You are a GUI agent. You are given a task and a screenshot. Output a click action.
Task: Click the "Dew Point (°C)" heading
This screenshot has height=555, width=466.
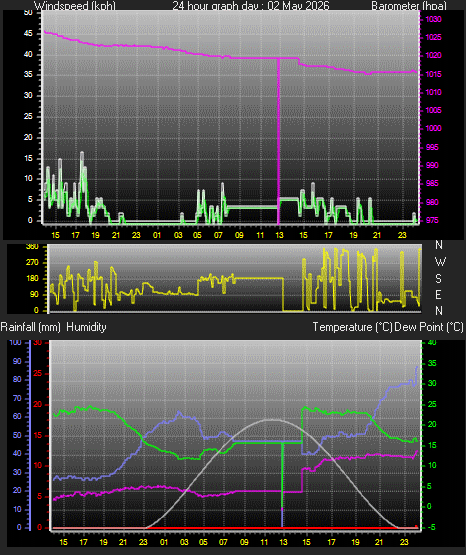[429, 327]
